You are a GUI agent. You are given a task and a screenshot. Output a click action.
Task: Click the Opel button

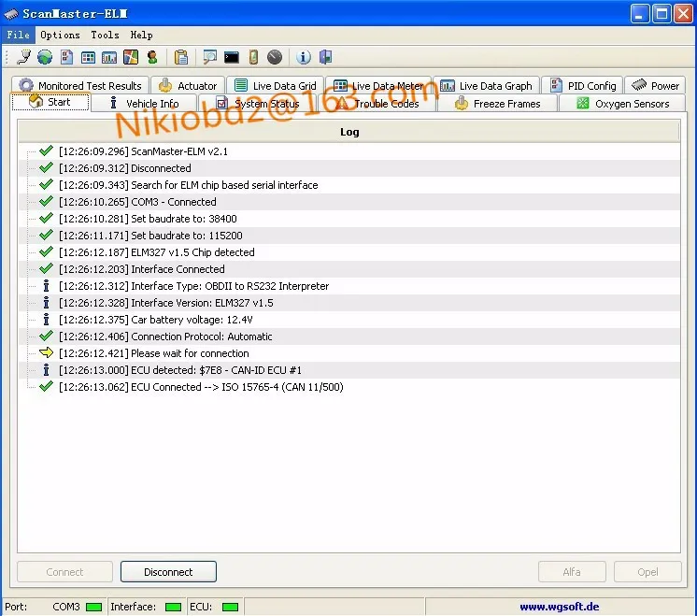647,571
